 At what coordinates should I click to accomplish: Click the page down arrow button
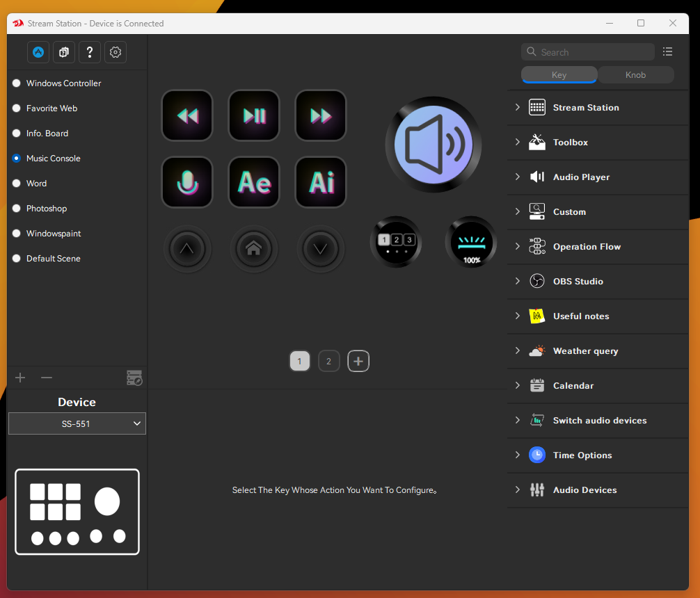tap(321, 248)
